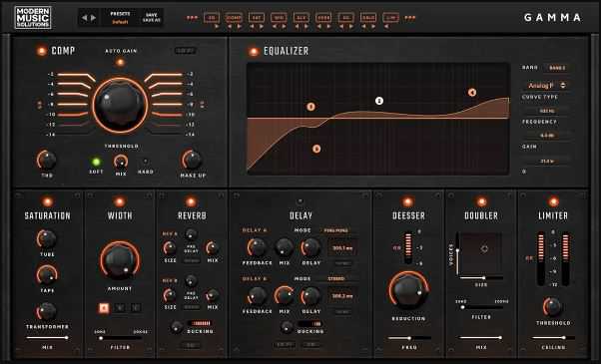Click the Reverb B Mix knob
This screenshot has height=364, width=601.
[213, 295]
